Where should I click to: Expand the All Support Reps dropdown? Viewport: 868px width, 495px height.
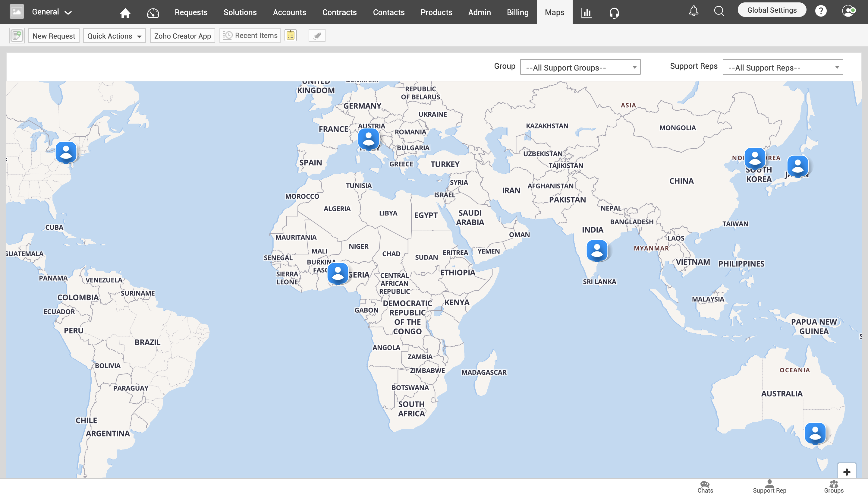pyautogui.click(x=782, y=67)
